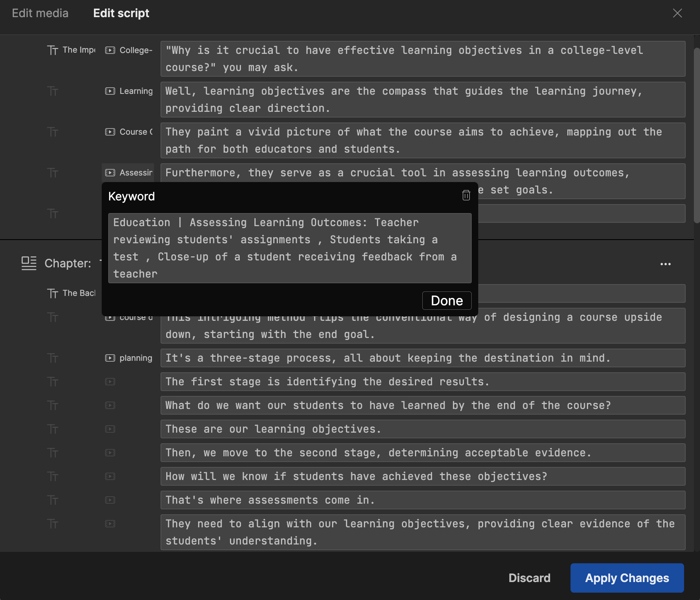The height and width of the screenshot is (600, 700).
Task: Click the video icon on the course design row
Action: (109, 317)
